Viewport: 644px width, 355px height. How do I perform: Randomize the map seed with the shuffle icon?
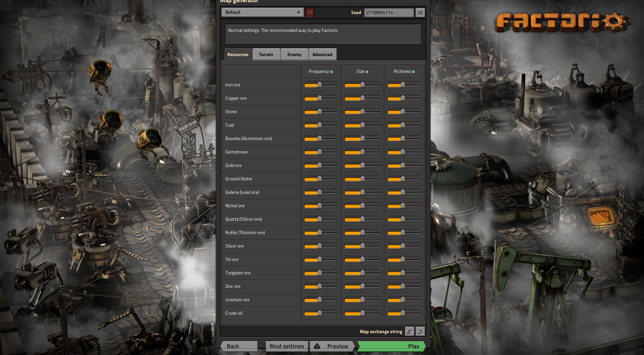(x=420, y=12)
